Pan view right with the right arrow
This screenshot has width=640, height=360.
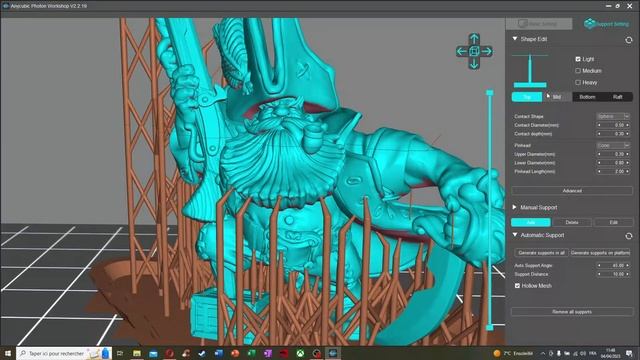487,51
